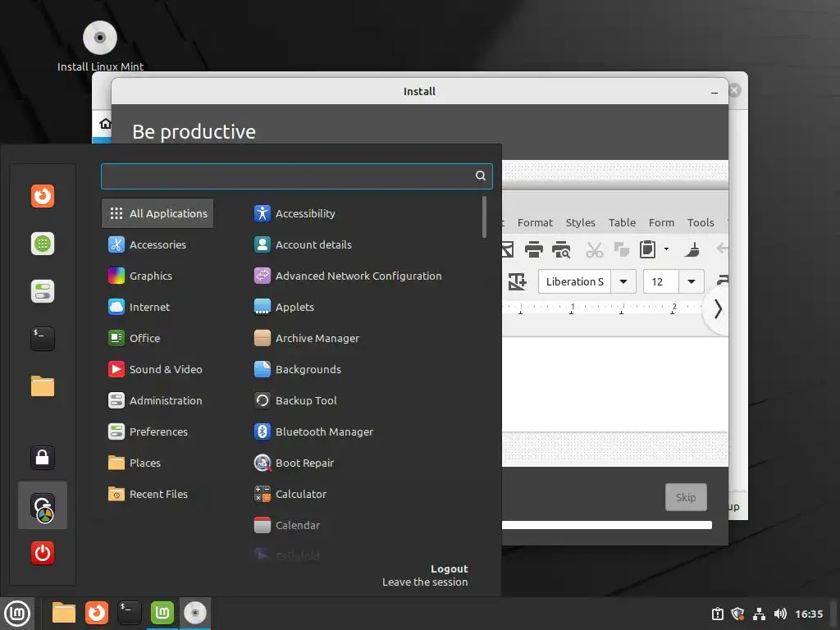Open the Install Linux Mint desktop icon
Image resolution: width=840 pixels, height=630 pixels.
(x=100, y=47)
